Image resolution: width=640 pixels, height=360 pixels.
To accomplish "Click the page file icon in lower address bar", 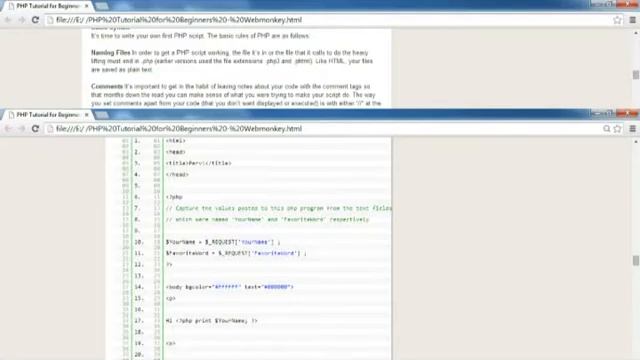I will click(x=50, y=129).
